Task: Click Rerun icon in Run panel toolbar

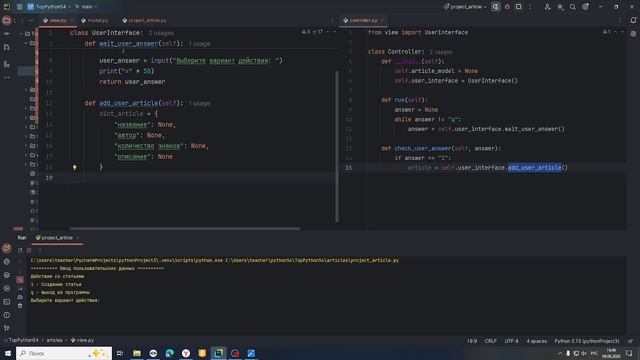Action: [x=20, y=250]
